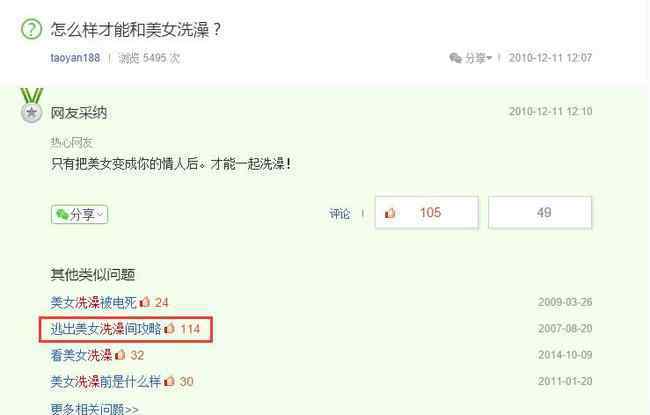Click thumbs-up icon beside 逃出美女洗澡间攻略
This screenshot has width=650, height=415.
point(169,328)
